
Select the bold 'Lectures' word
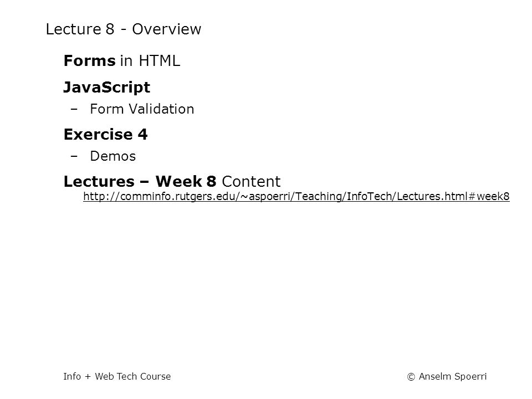point(99,182)
